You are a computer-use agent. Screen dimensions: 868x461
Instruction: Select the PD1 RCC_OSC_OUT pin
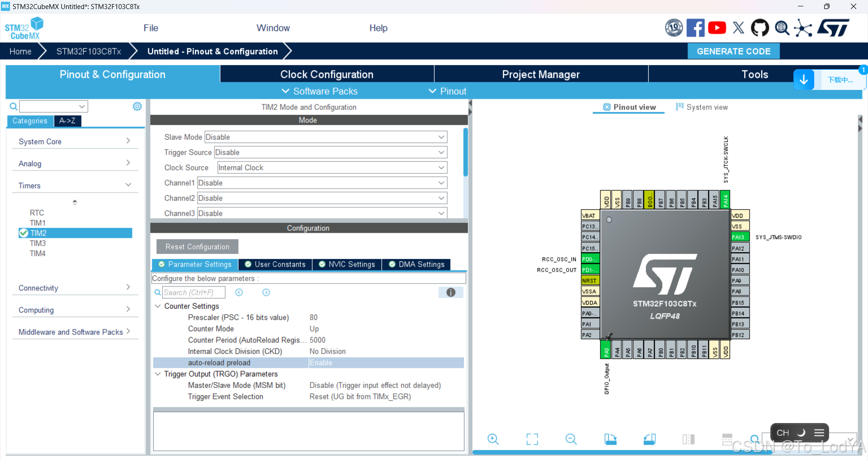pos(590,270)
